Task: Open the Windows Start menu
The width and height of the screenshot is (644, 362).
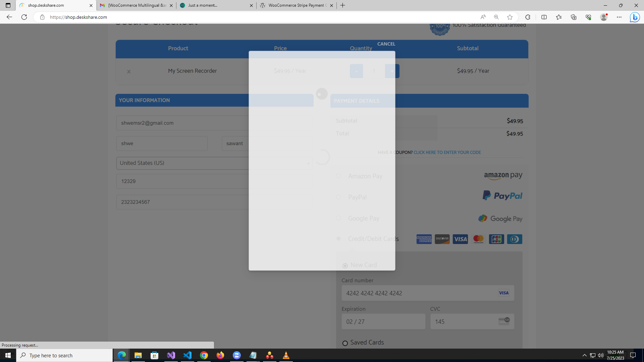Action: (x=8, y=355)
